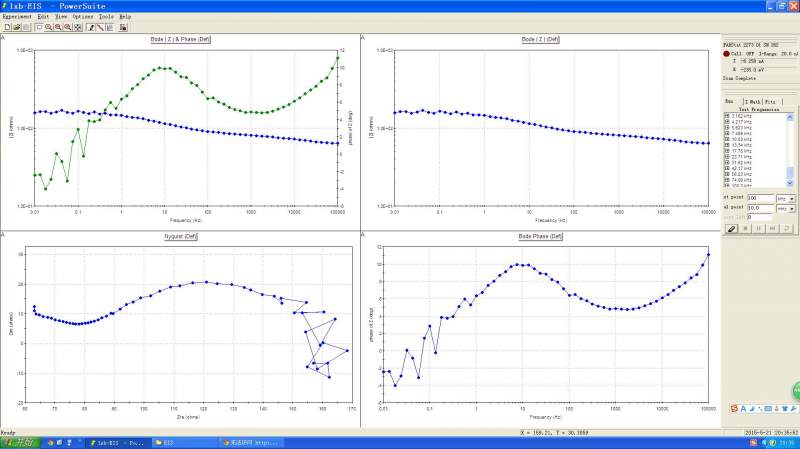Click the start point value field

click(x=761, y=198)
